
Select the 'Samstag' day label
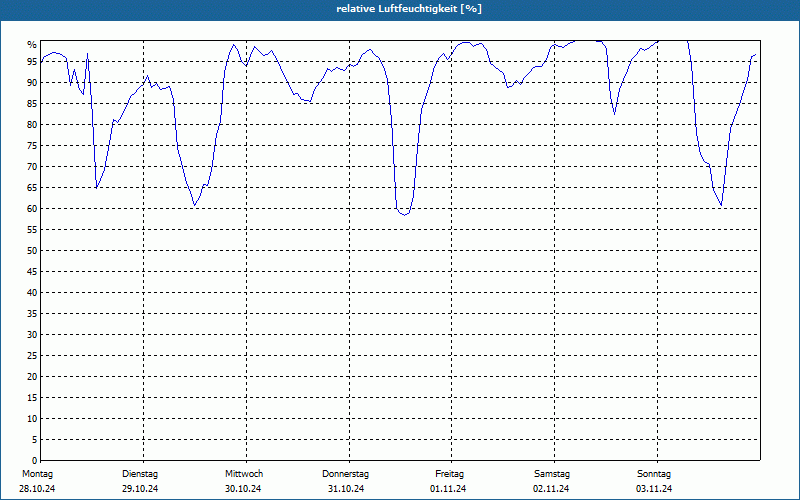(x=552, y=474)
